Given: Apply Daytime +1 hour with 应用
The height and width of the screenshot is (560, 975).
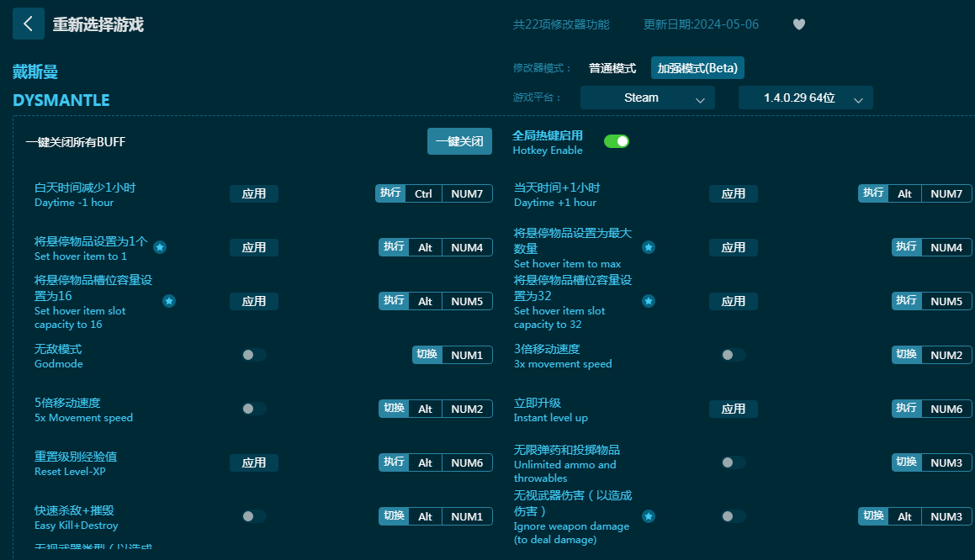Looking at the screenshot, I should point(733,194).
